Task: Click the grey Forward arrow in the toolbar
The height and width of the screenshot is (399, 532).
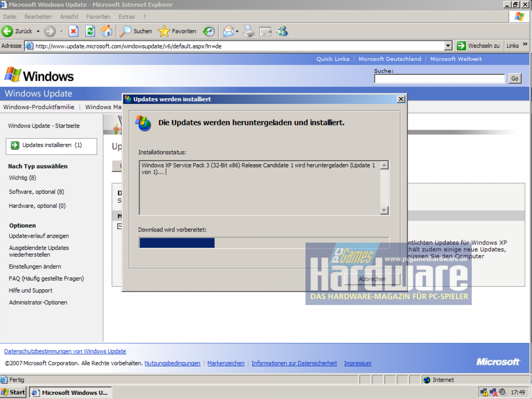Action: click(50, 31)
